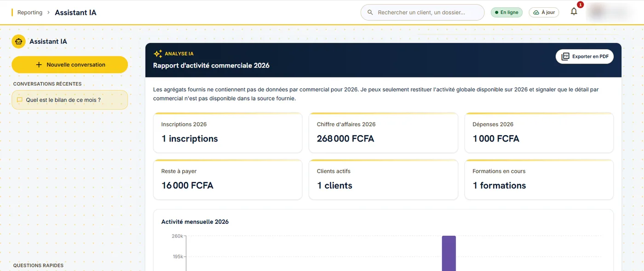Click the chat bubble icon in recent conversation
Screen dimensions: 644x271
click(x=20, y=100)
